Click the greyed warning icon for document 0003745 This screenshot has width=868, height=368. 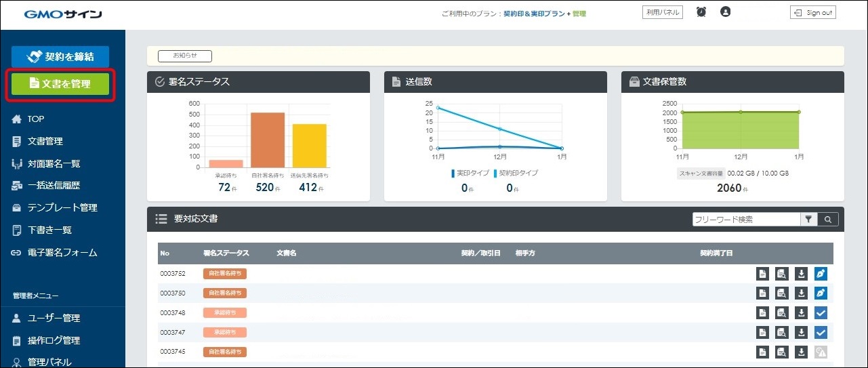[x=821, y=352]
